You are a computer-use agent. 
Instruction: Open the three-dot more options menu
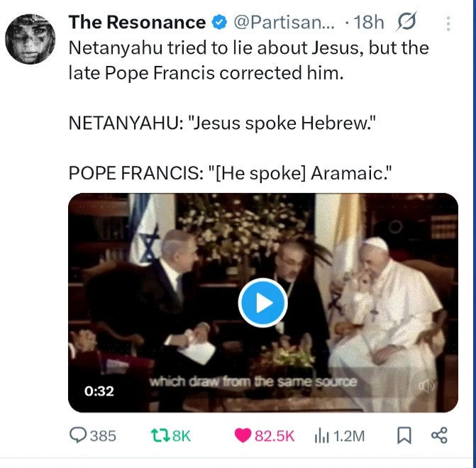(448, 24)
